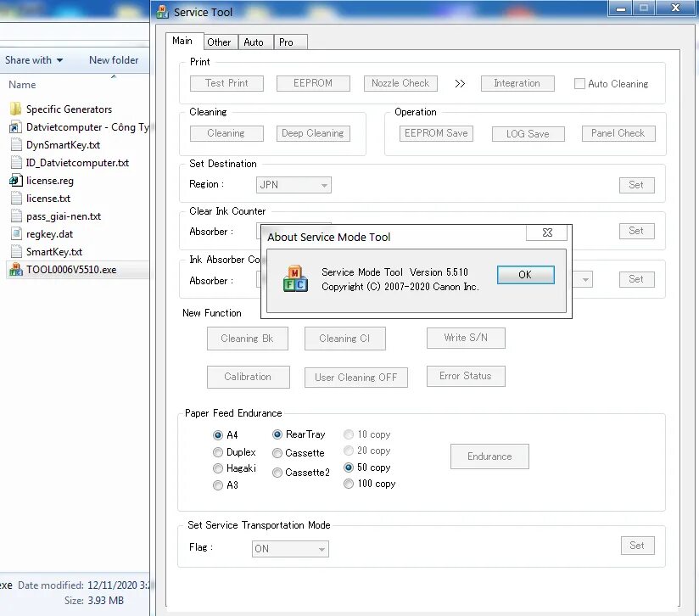Viewport: 699px width, 616px height.
Task: Click the EEPROM Save button
Action: tap(436, 133)
